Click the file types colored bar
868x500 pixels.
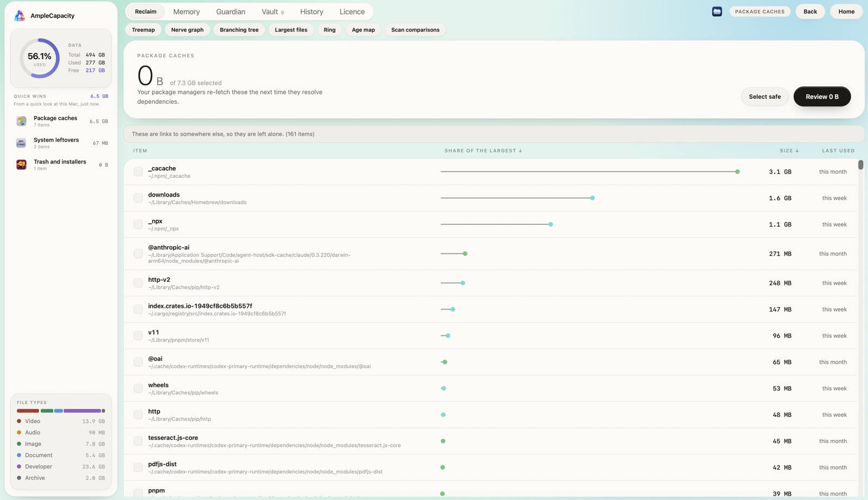pos(61,411)
